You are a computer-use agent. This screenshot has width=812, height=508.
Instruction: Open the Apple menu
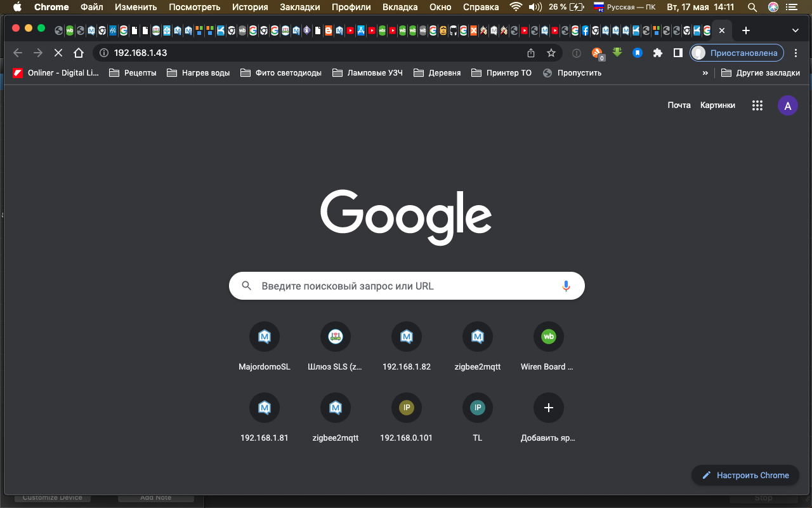tap(17, 7)
